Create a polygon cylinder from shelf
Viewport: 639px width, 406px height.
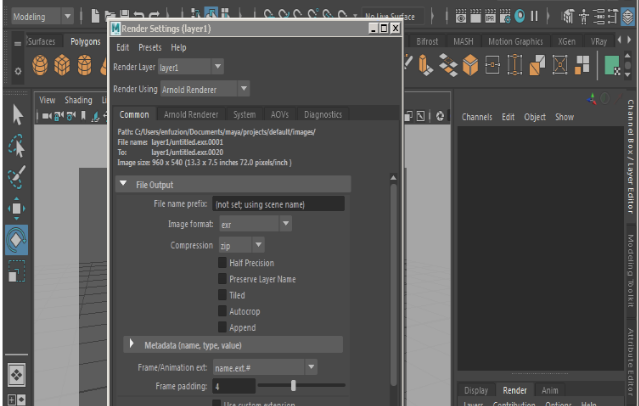(x=84, y=65)
